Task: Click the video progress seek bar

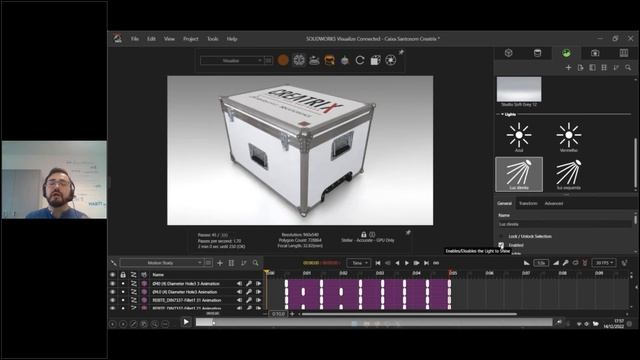Action: coord(373,322)
